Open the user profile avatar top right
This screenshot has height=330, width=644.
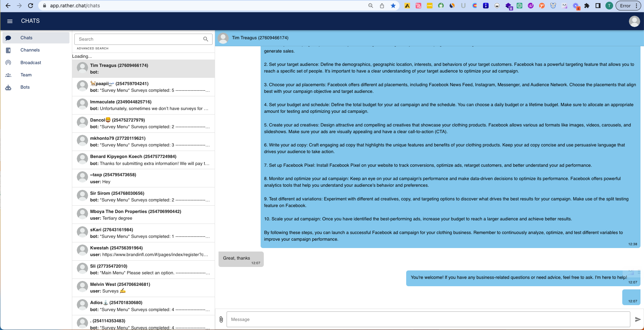click(x=634, y=21)
